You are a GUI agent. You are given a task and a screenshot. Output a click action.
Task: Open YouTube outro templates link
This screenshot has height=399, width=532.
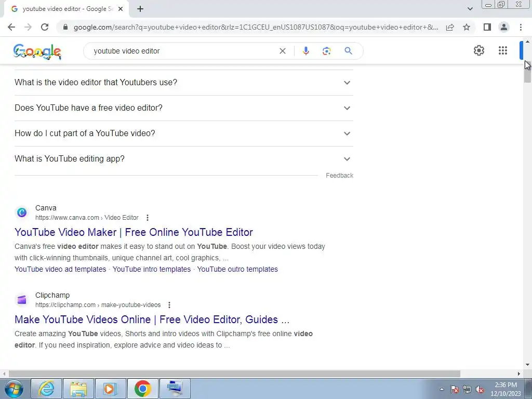coord(237,269)
